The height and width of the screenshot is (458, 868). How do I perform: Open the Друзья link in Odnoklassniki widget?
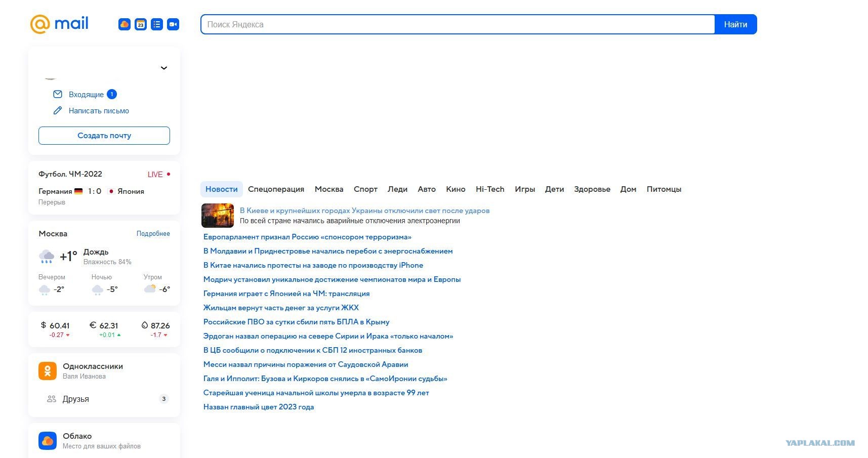pos(76,399)
